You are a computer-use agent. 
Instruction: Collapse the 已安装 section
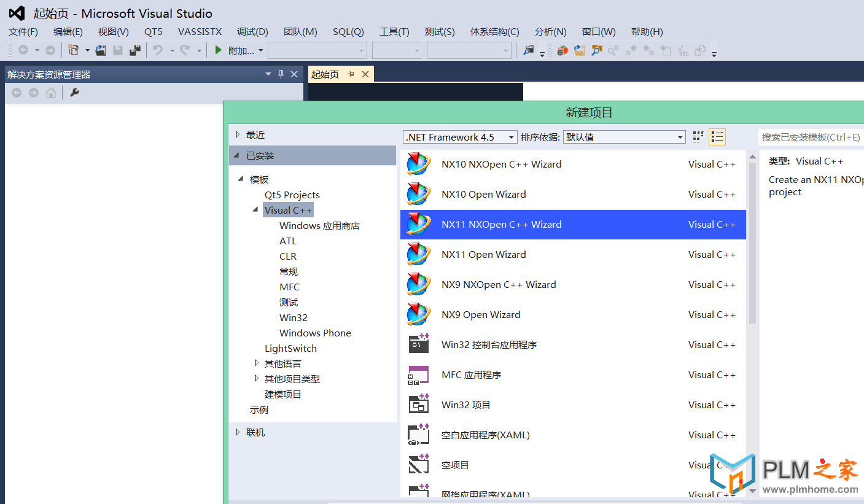(x=237, y=156)
